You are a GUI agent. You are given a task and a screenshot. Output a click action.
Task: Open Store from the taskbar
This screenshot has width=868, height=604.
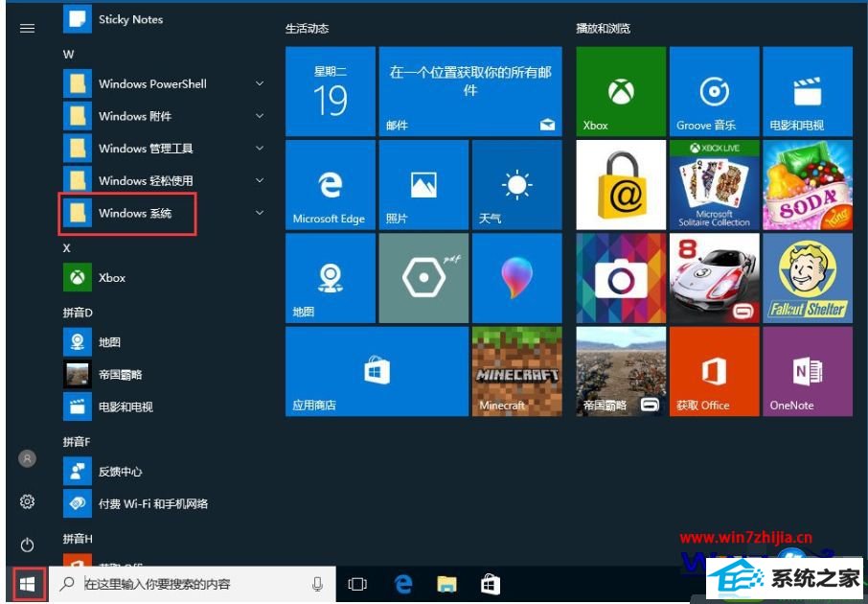pyautogui.click(x=491, y=584)
